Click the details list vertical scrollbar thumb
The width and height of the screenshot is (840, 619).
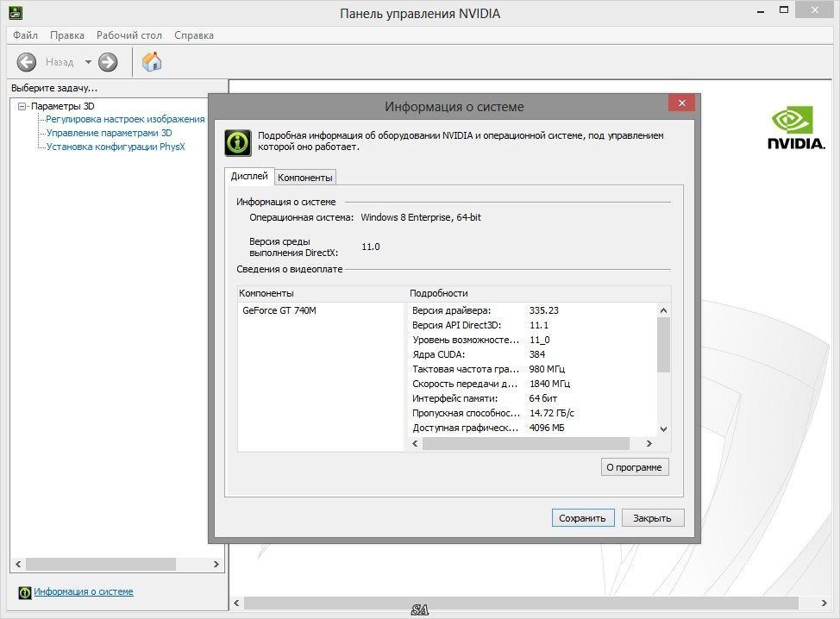click(x=663, y=345)
